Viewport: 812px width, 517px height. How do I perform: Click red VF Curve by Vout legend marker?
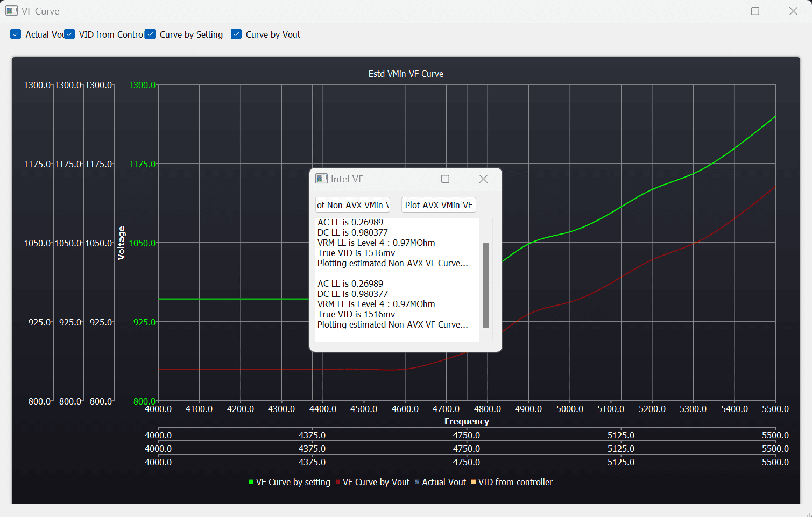[x=338, y=482]
